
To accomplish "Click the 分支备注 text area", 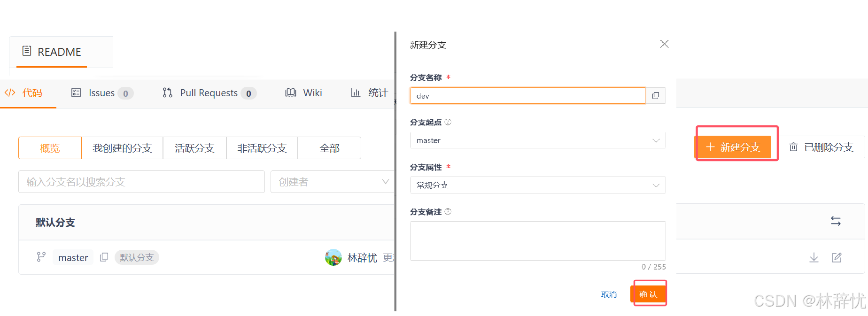I will coord(537,241).
